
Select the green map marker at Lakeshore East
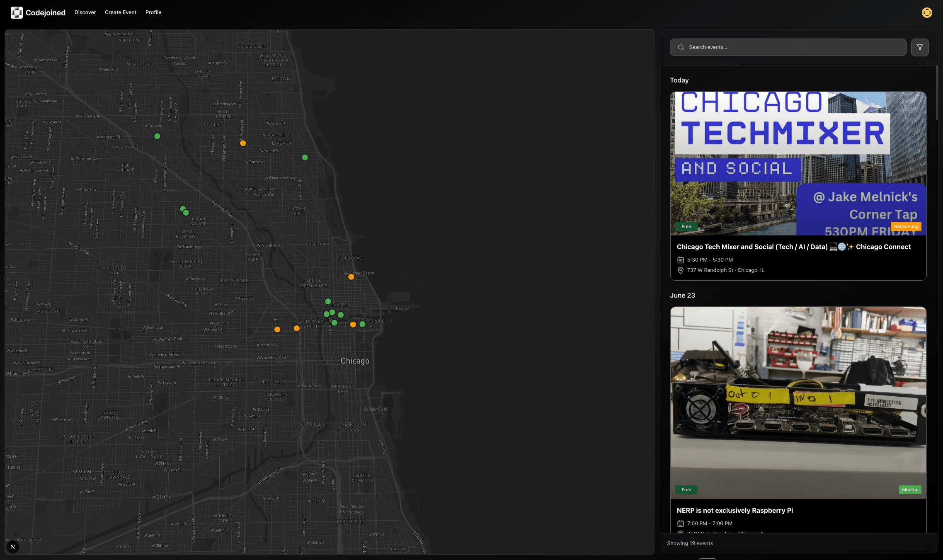click(362, 324)
